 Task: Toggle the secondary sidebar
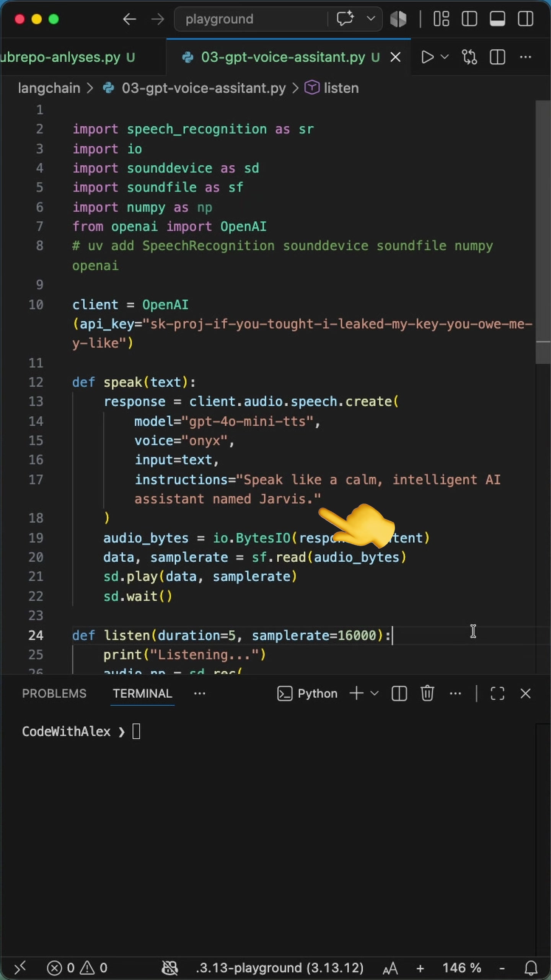pyautogui.click(x=525, y=19)
